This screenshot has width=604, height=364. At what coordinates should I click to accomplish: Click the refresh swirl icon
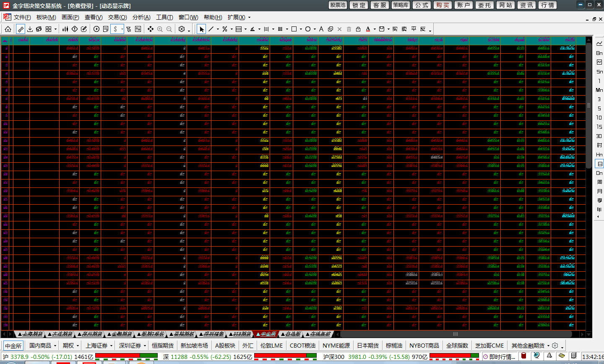click(39, 29)
